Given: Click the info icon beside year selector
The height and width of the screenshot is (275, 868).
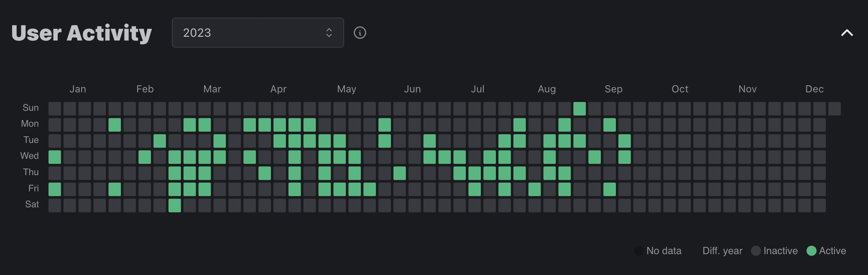Looking at the screenshot, I should pyautogui.click(x=360, y=33).
